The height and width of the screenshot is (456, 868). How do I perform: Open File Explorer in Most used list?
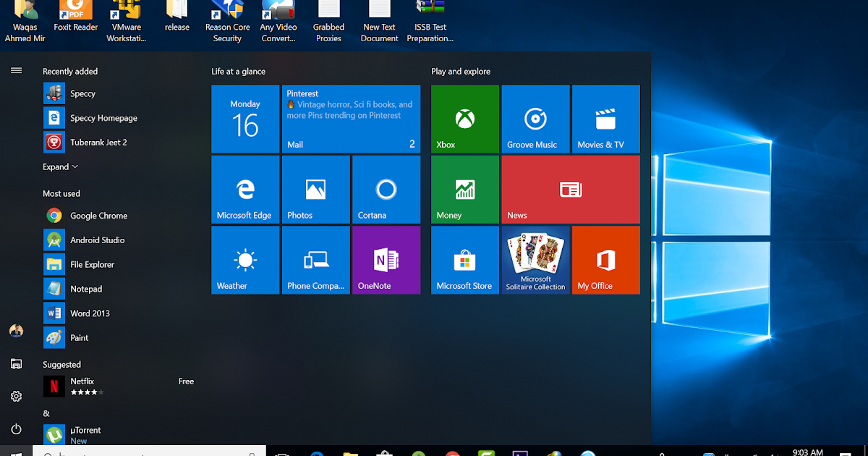(119, 265)
